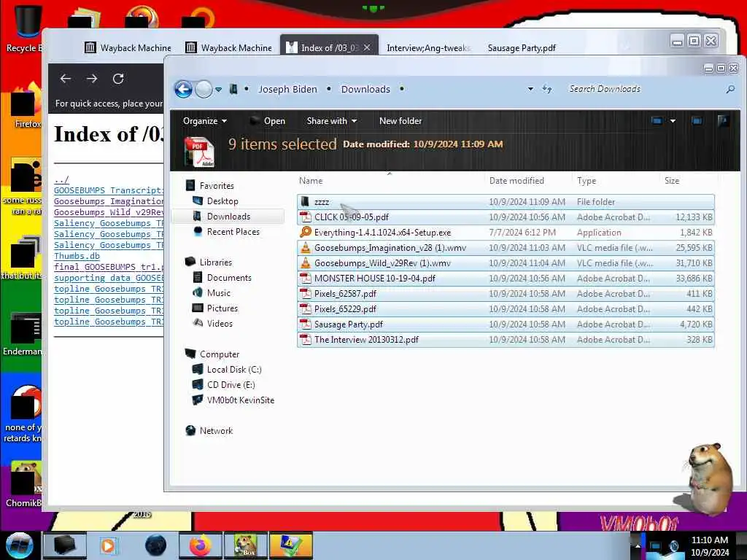Select MONSTER HOUSE 10-19-04.pdf
The height and width of the screenshot is (560, 747).
pos(506,278)
